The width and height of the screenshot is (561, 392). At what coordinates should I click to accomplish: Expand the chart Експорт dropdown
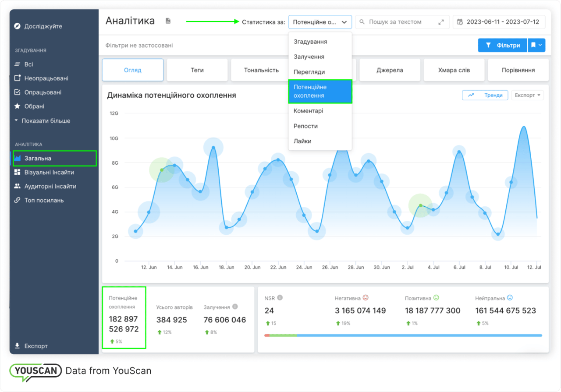coord(527,95)
